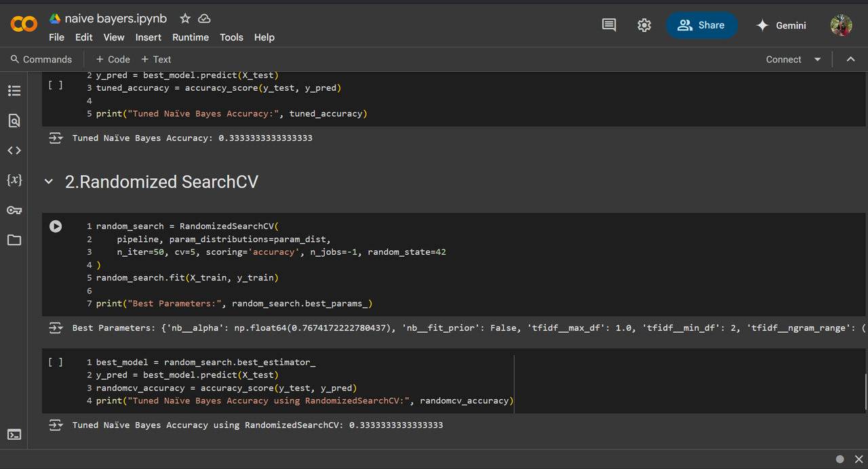Add a new Code cell

pos(113,60)
